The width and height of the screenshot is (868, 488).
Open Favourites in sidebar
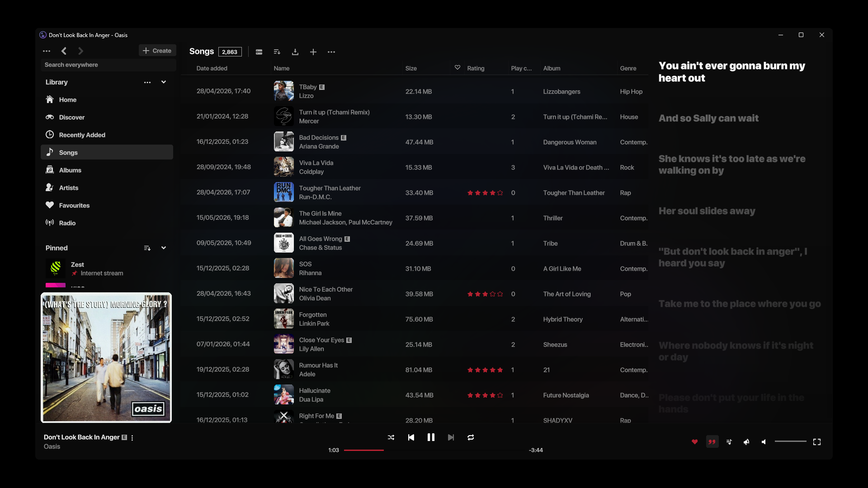(107, 205)
